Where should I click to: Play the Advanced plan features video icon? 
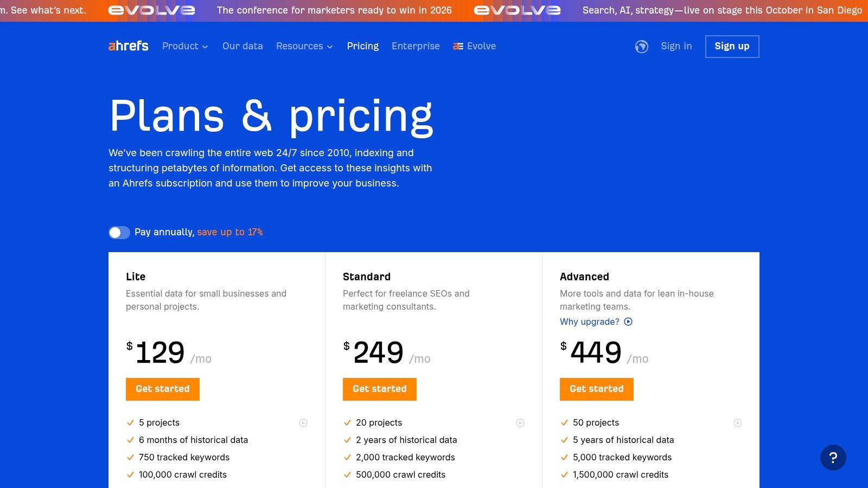tap(738, 423)
